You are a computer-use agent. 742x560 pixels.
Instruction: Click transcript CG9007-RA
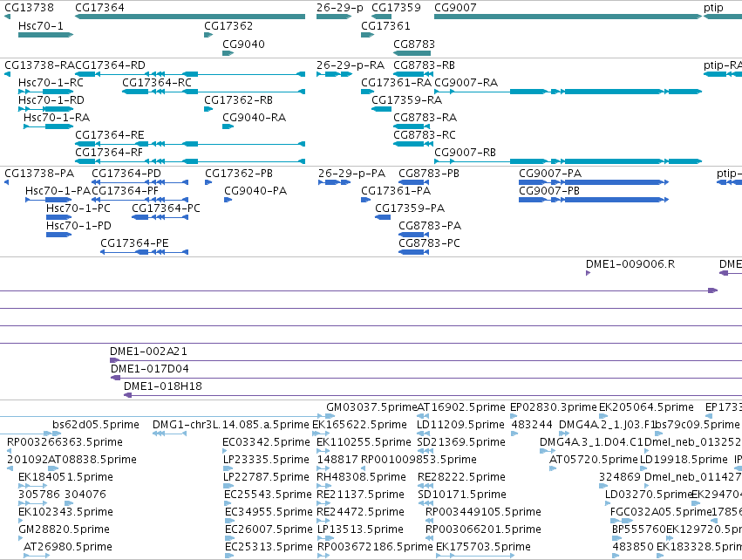pos(568,92)
